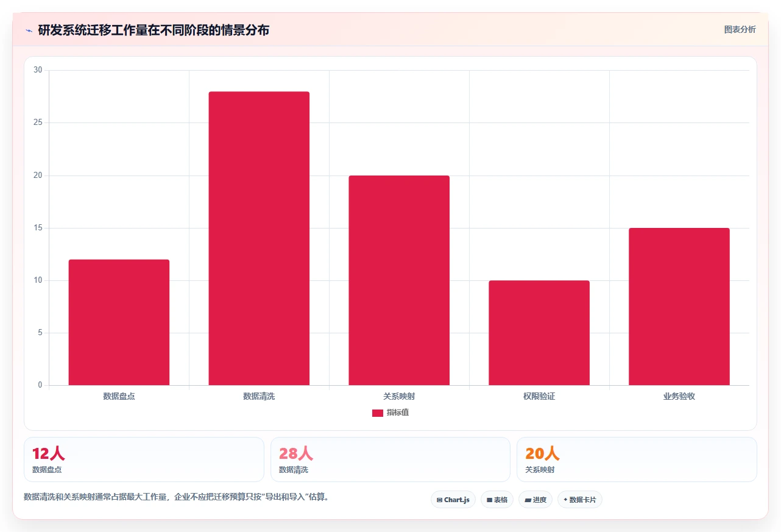Click the 数据清洗 axis label
Screen dimensions: 781x532
(259, 396)
